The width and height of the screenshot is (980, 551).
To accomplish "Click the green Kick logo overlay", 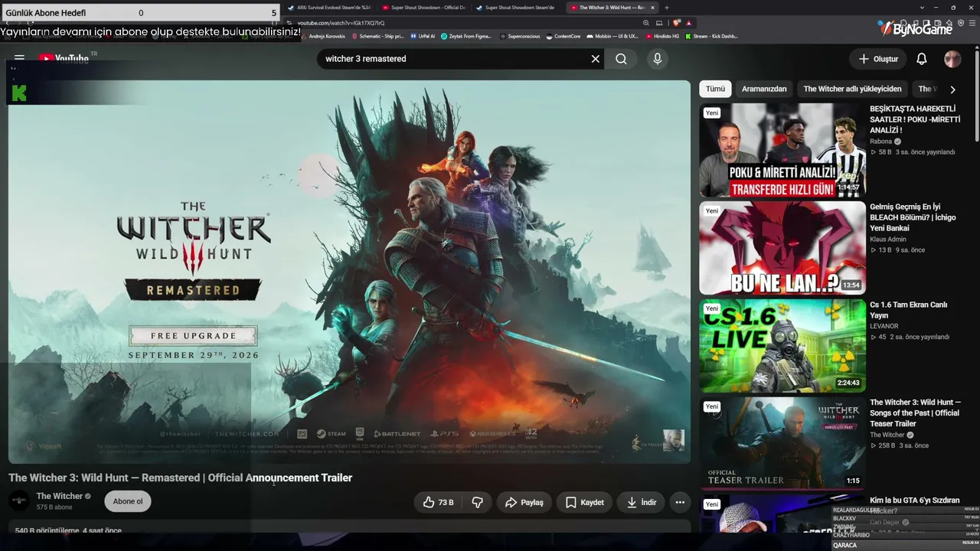I will pyautogui.click(x=19, y=93).
